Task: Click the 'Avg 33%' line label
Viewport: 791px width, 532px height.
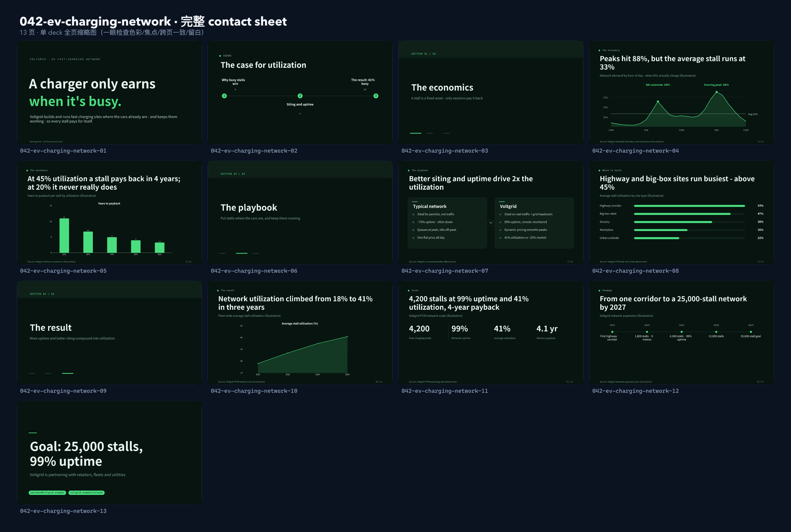Action: [x=753, y=114]
